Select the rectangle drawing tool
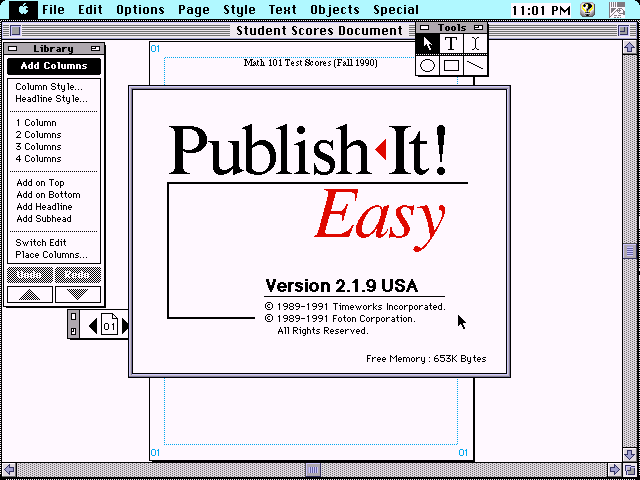The width and height of the screenshot is (640, 480). (451, 65)
